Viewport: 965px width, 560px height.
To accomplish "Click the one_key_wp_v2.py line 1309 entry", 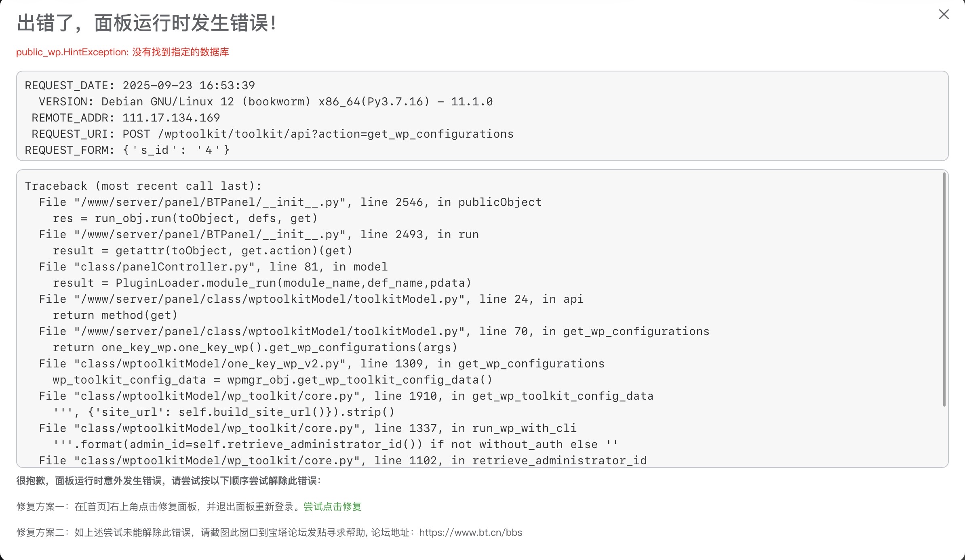I will point(321,364).
